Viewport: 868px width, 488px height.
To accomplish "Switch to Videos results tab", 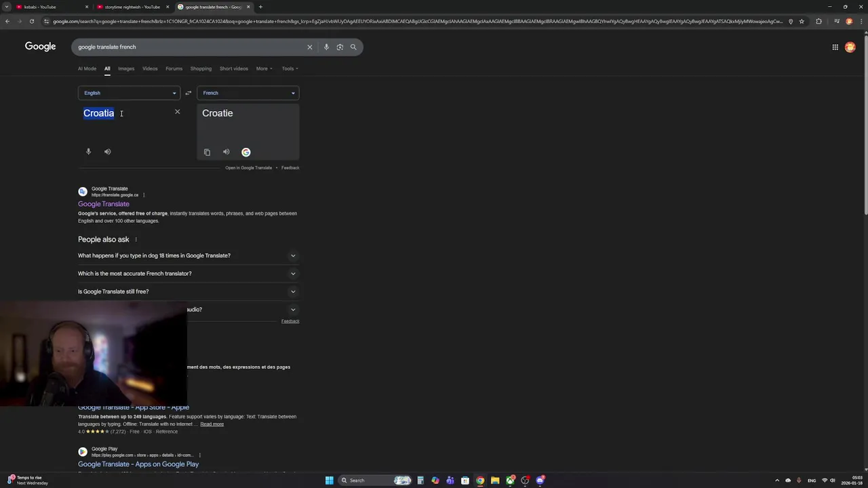I will click(x=150, y=68).
